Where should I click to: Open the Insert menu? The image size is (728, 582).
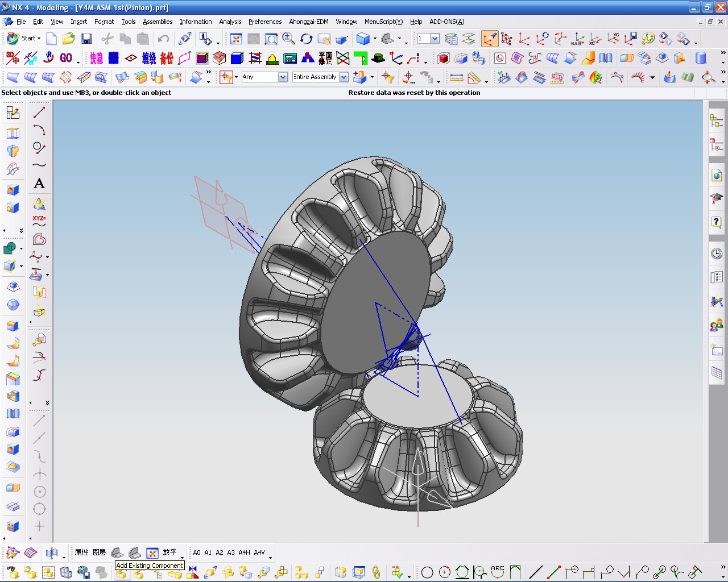(x=79, y=22)
